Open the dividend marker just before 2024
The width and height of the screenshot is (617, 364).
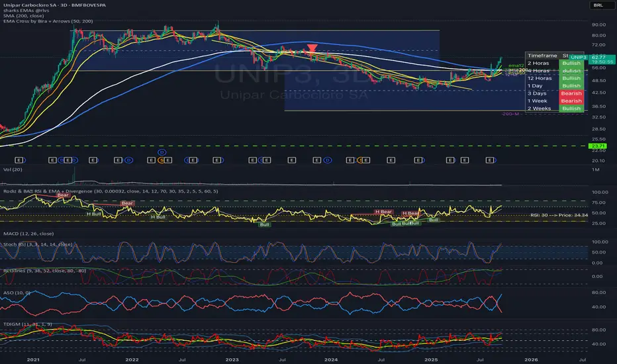[328, 160]
